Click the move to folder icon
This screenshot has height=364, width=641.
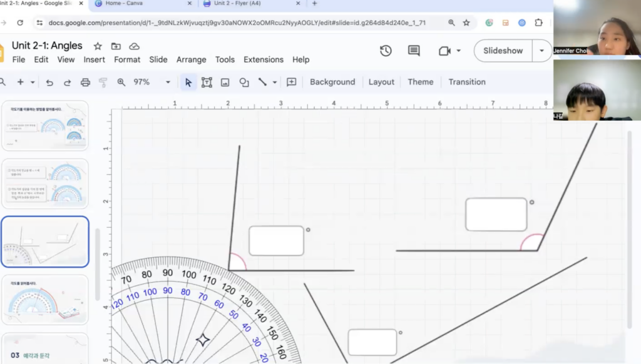(x=116, y=46)
